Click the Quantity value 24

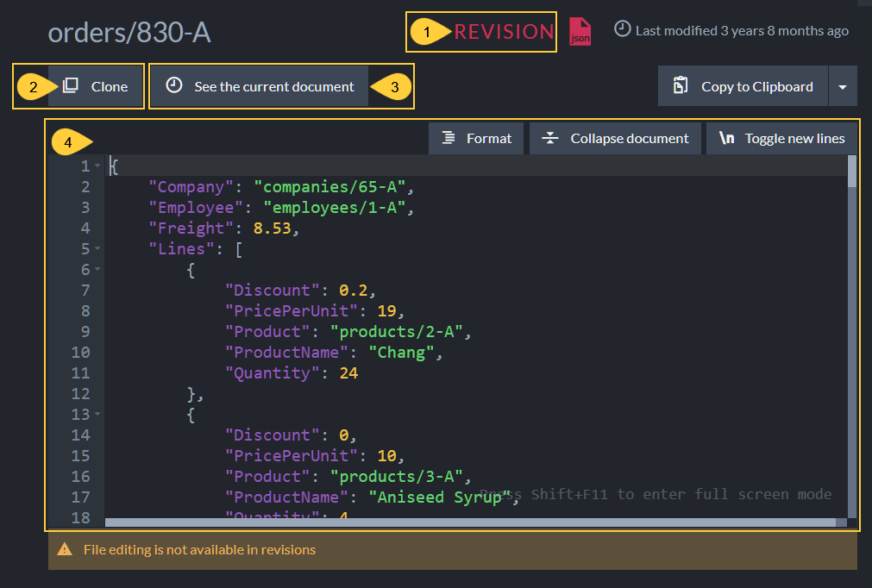coord(348,373)
